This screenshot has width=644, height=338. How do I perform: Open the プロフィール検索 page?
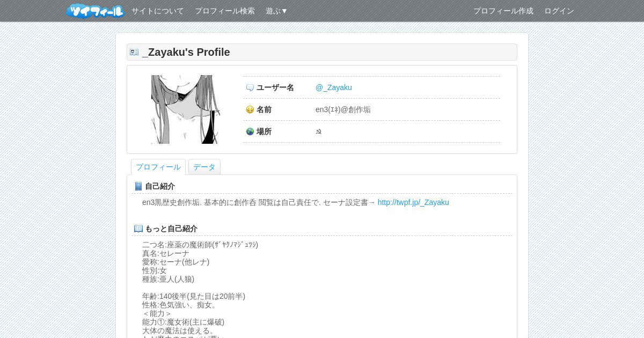pyautogui.click(x=225, y=11)
